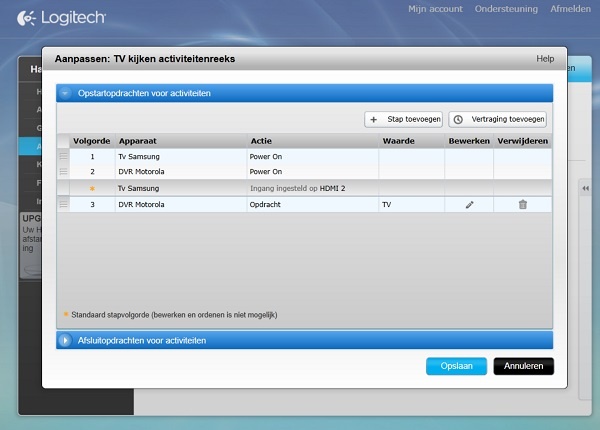Viewport: 600px width, 430px height.
Task: Click Stap toevoegen button
Action: (x=403, y=119)
